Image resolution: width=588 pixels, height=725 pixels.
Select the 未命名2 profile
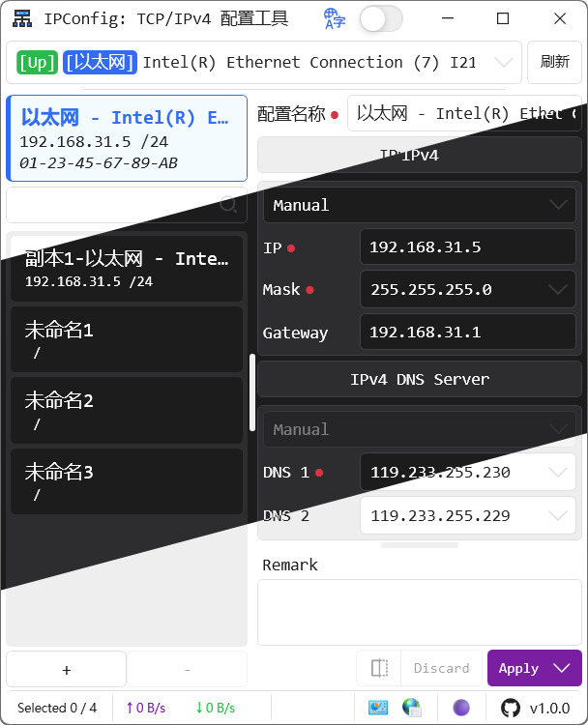point(127,410)
